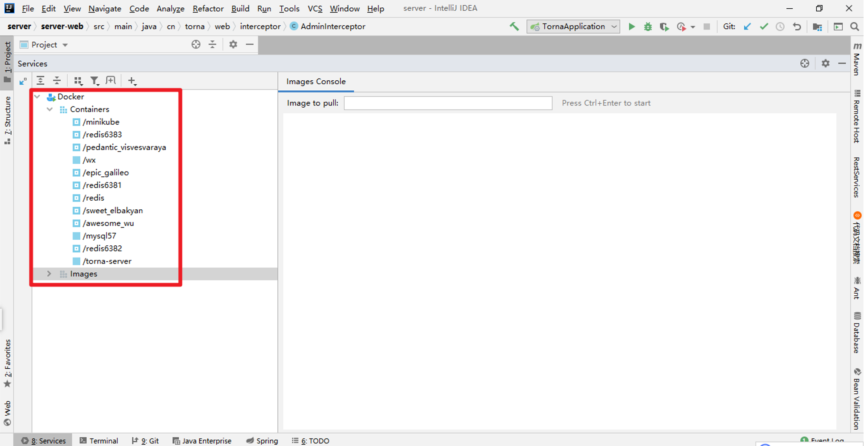Screen dimensions: 868x446
Task: Open the 7: Structure side panel
Action: coord(7,121)
